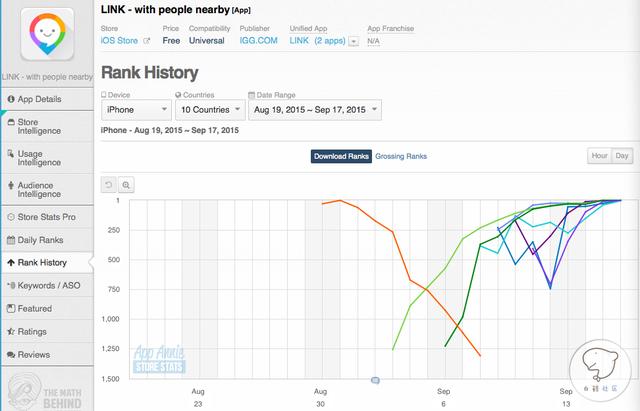Switch to Grossing Ranks view
The height and width of the screenshot is (411, 640).
coord(403,156)
